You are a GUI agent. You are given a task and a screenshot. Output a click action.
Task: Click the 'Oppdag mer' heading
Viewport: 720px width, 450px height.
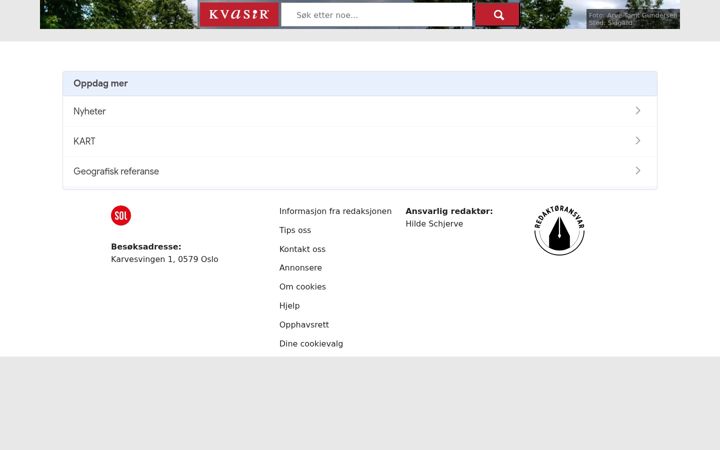point(101,84)
